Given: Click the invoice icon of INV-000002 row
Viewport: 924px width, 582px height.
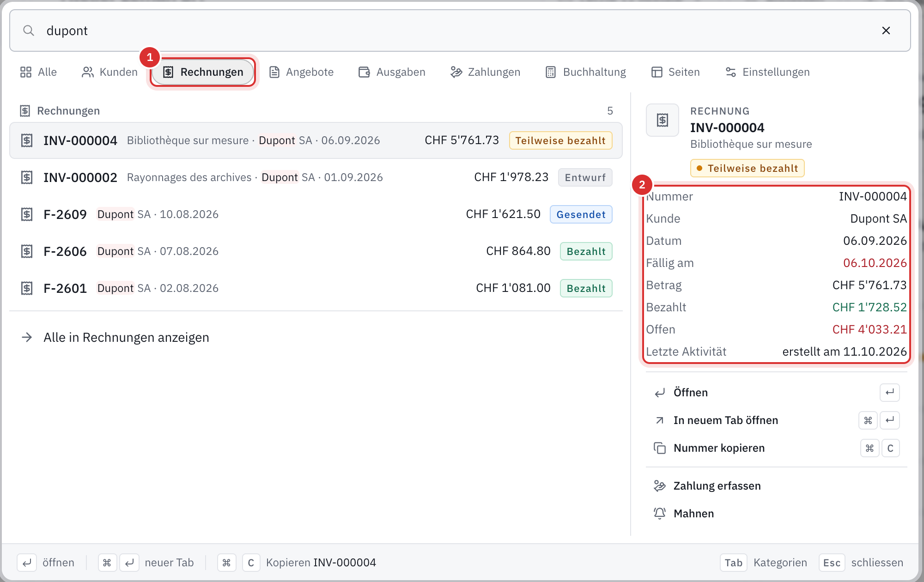Looking at the screenshot, I should click(x=27, y=177).
